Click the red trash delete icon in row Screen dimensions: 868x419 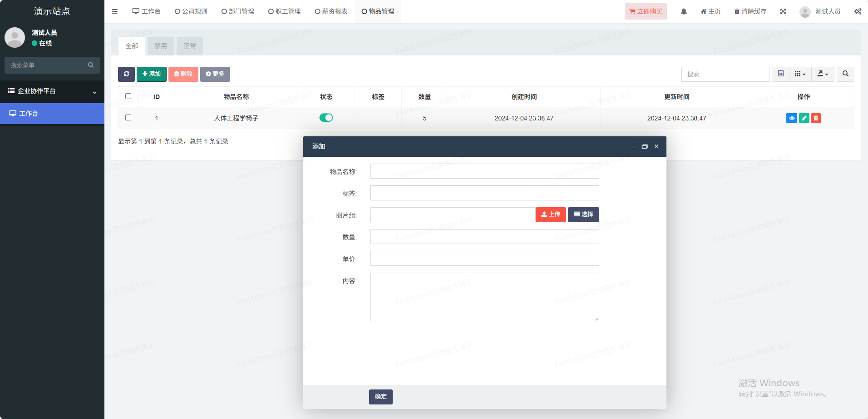[x=816, y=118]
